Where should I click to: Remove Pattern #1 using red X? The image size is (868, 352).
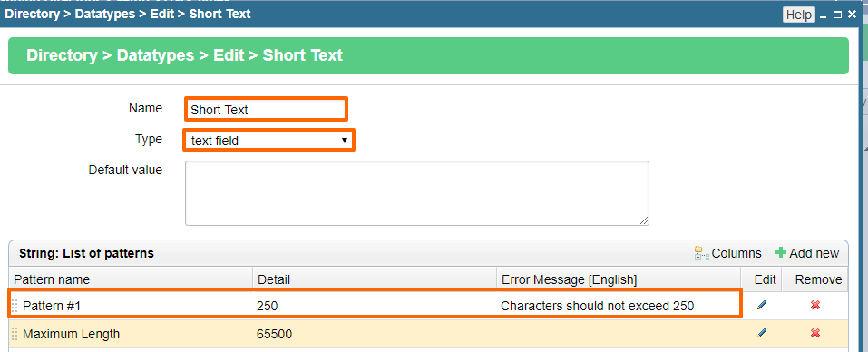pyautogui.click(x=814, y=305)
